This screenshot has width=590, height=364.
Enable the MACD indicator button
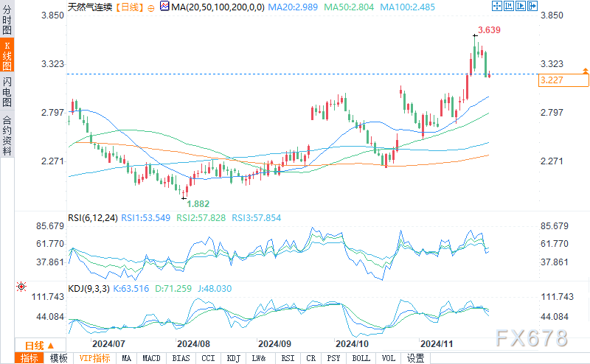153,358
